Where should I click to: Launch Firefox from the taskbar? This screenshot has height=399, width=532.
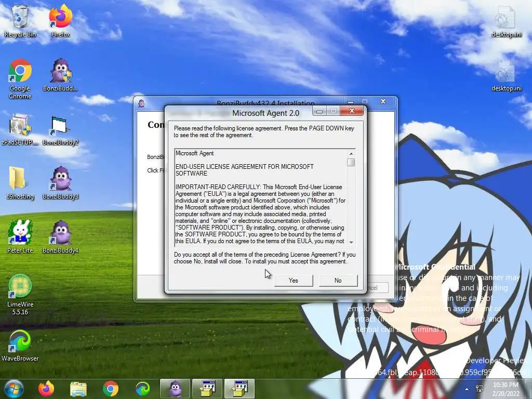point(46,389)
